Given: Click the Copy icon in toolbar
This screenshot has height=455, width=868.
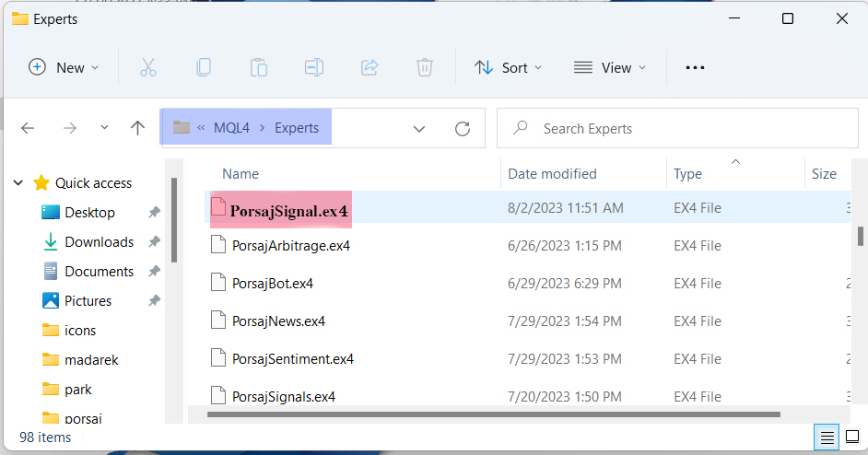Looking at the screenshot, I should click(x=204, y=67).
